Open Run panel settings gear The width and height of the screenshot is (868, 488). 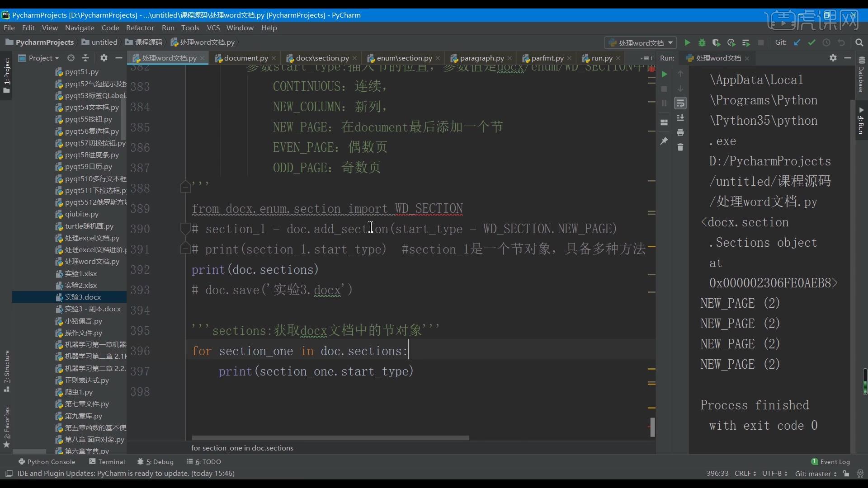(833, 58)
